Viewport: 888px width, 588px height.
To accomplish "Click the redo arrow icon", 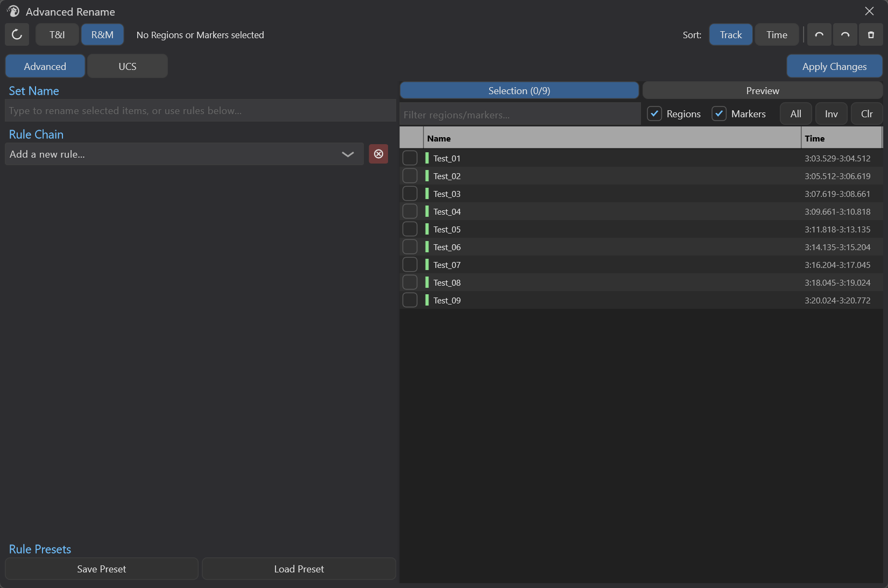I will tap(845, 35).
